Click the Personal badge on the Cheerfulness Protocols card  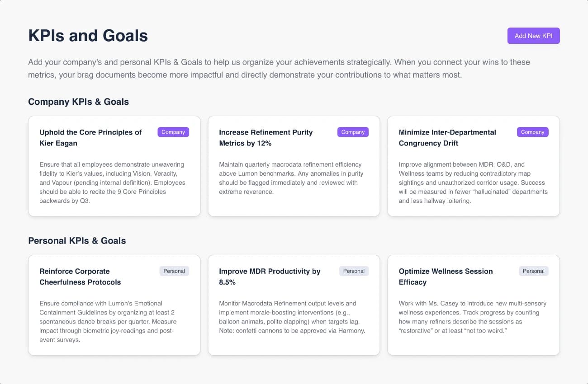pos(174,271)
